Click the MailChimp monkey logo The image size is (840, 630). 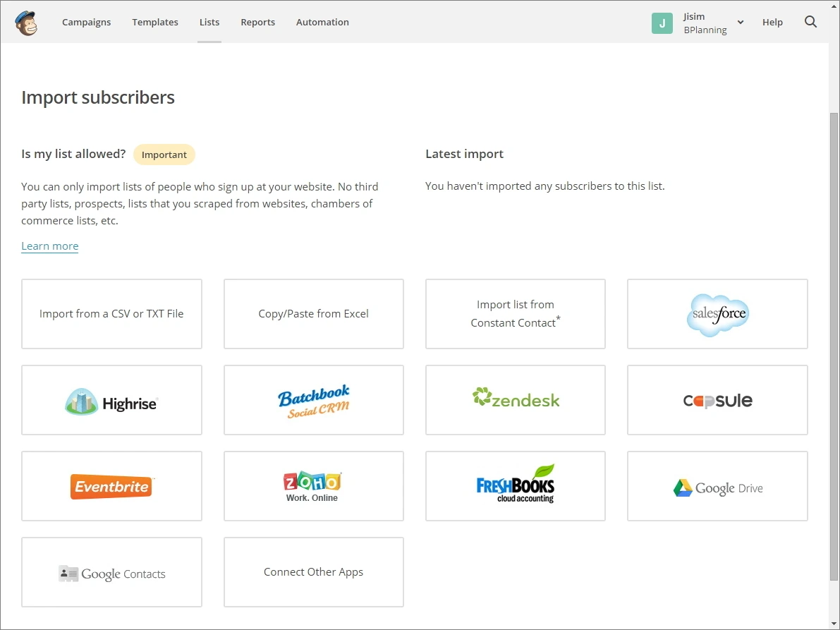coord(26,23)
